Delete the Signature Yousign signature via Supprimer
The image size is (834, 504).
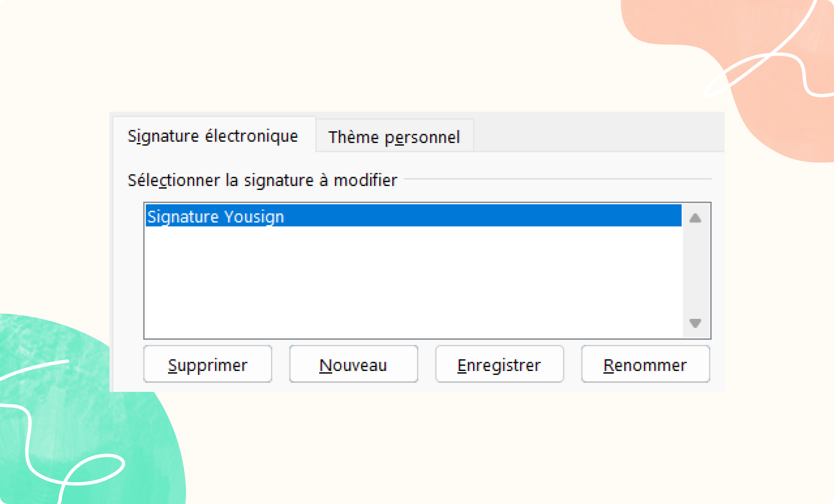[x=207, y=364]
